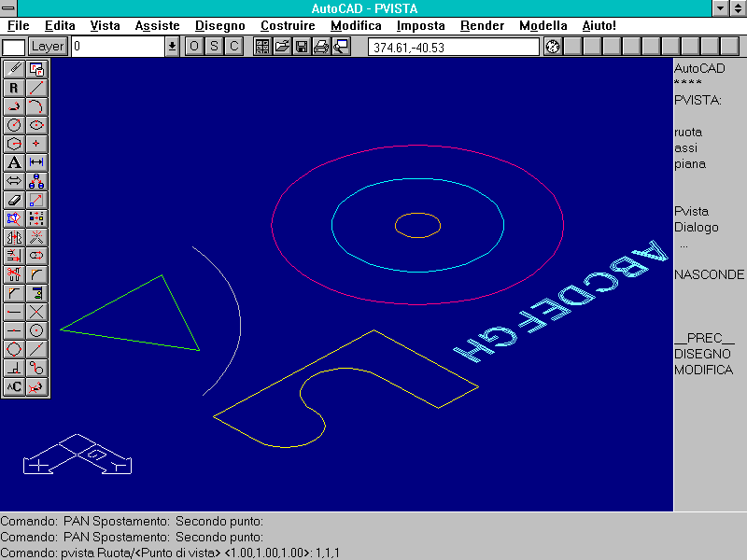Open the File menu
747x560 pixels.
(19, 26)
